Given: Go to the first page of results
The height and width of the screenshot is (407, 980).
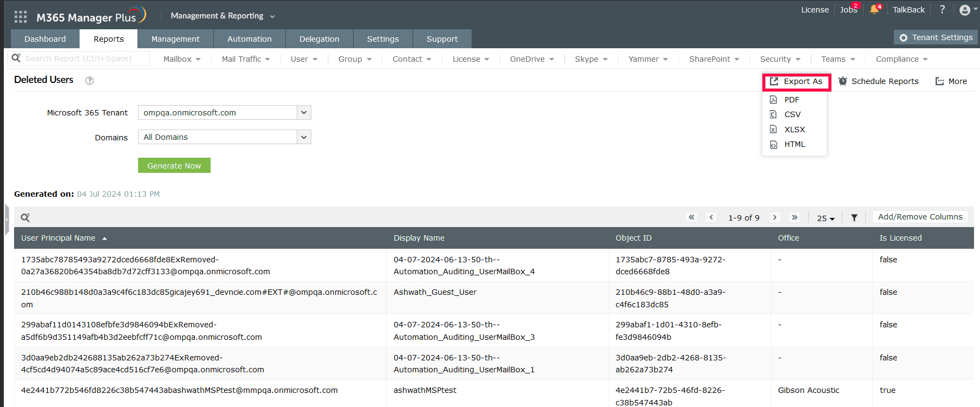Looking at the screenshot, I should (691, 217).
